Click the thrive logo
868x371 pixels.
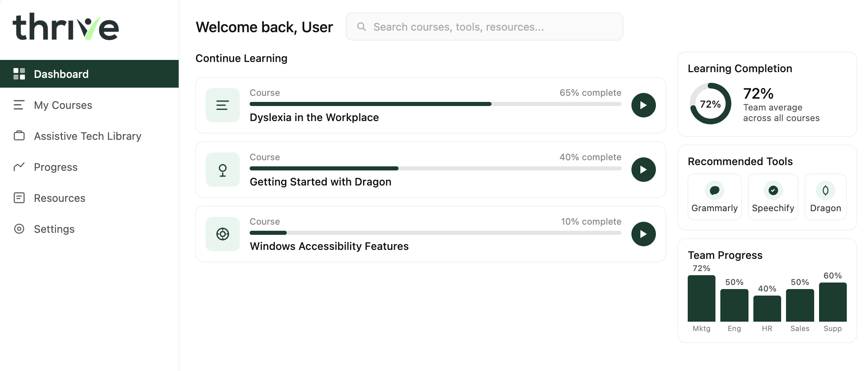pyautogui.click(x=66, y=27)
